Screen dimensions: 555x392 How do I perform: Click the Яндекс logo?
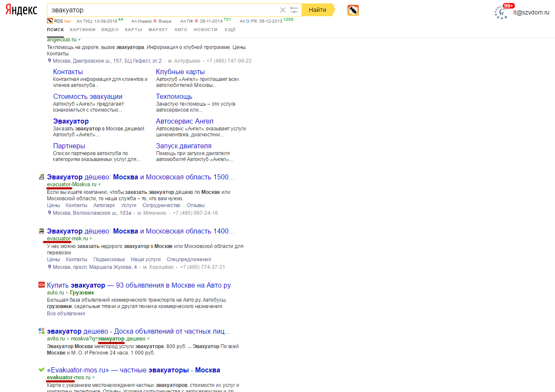coord(21,10)
